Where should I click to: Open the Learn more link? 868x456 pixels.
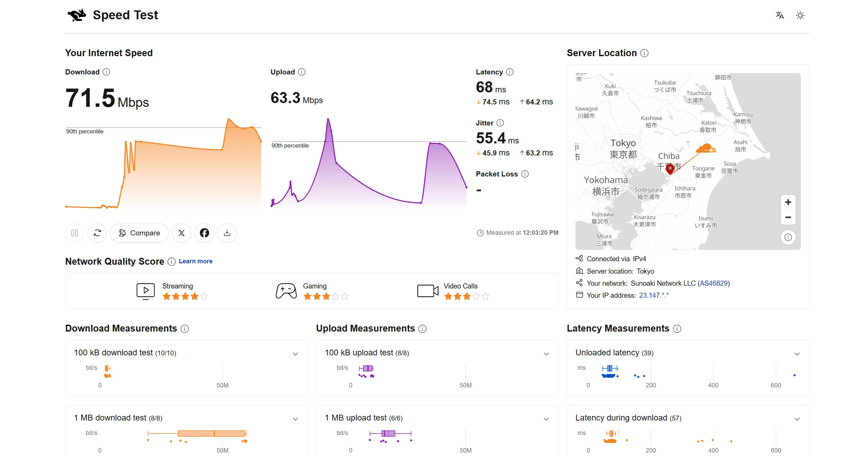coord(196,261)
